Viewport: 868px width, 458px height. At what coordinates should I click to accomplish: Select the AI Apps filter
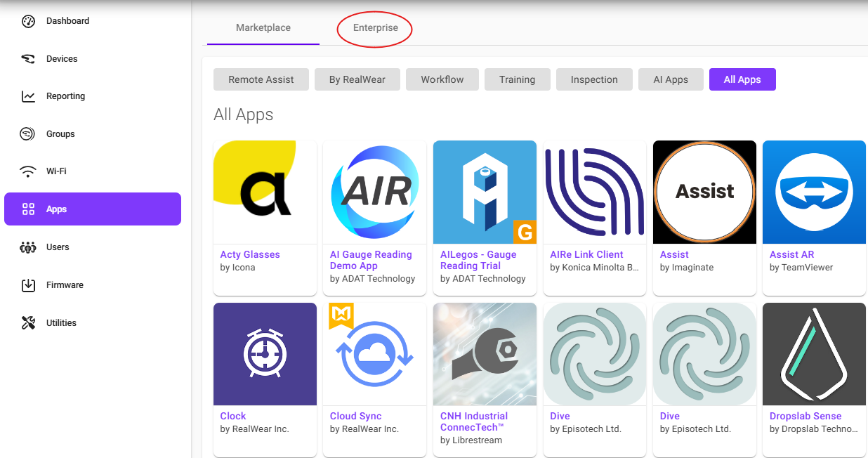[x=671, y=79]
